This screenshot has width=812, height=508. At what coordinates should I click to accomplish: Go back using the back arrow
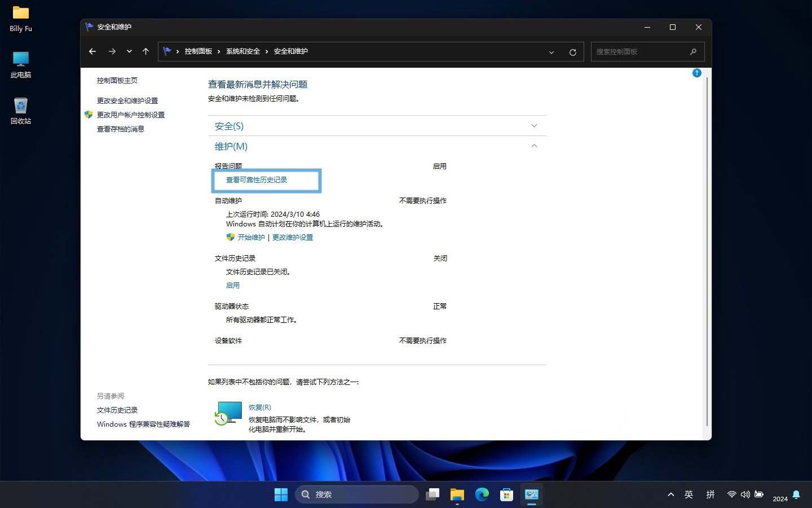[92, 51]
